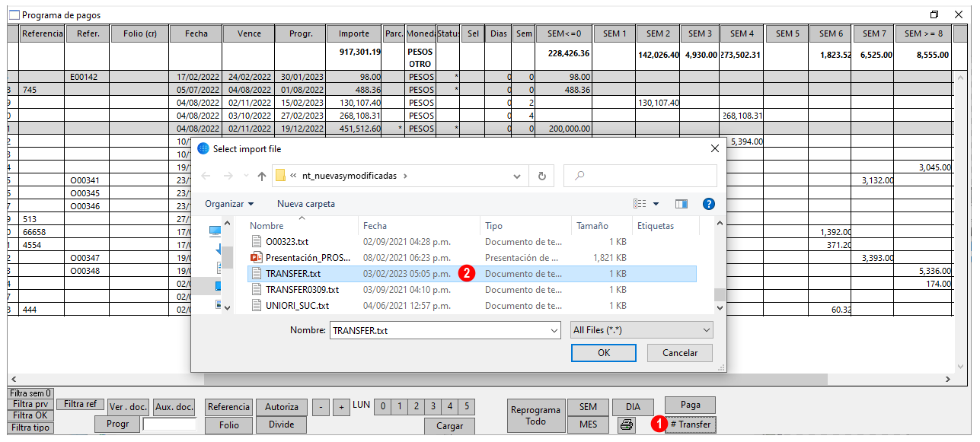Sort files by Nombre column

302,226
